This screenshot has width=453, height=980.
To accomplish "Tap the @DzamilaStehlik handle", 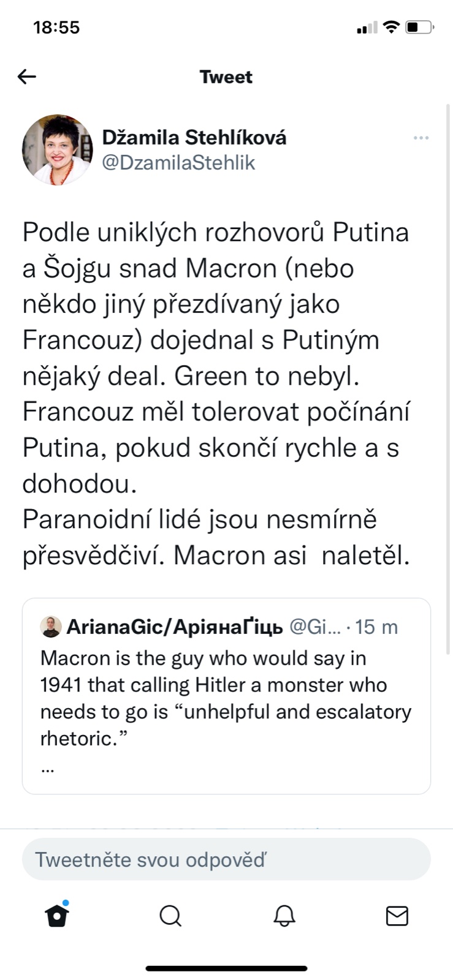I will 178,163.
